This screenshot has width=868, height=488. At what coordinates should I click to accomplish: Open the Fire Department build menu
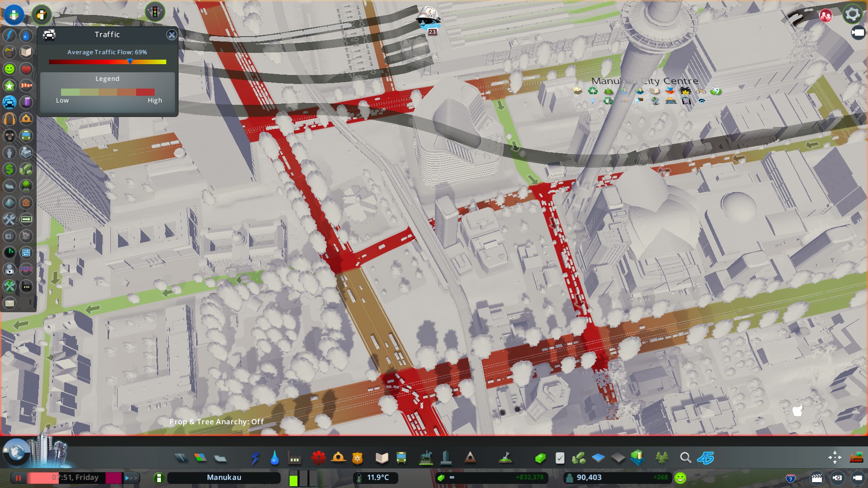pos(338,458)
